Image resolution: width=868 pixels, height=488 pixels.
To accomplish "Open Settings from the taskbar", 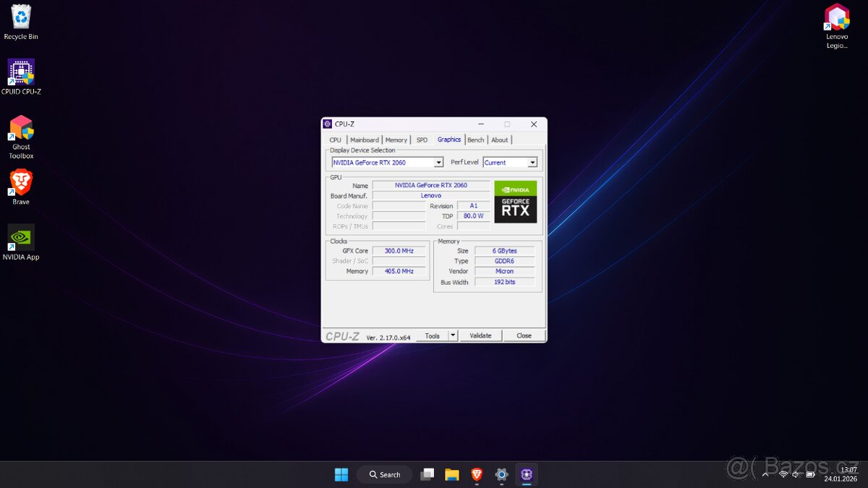I will tap(501, 474).
